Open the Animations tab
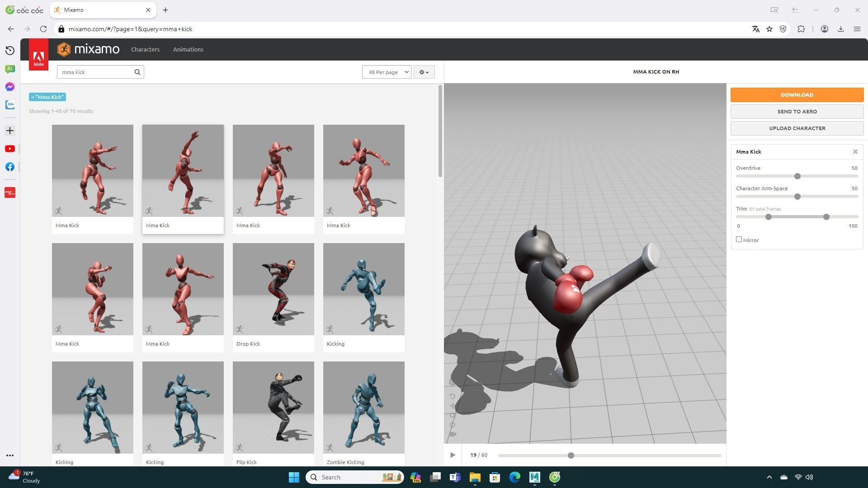Viewport: 868px width, 488px height. [x=188, y=49]
